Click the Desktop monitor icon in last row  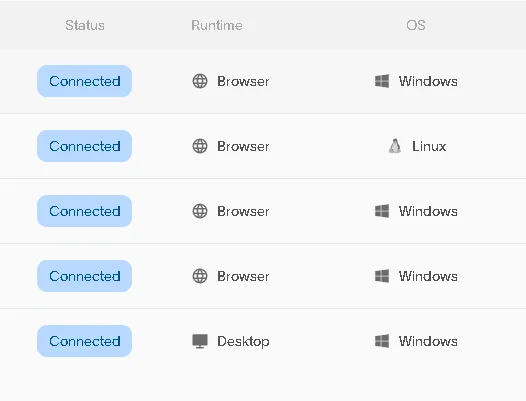coord(200,341)
